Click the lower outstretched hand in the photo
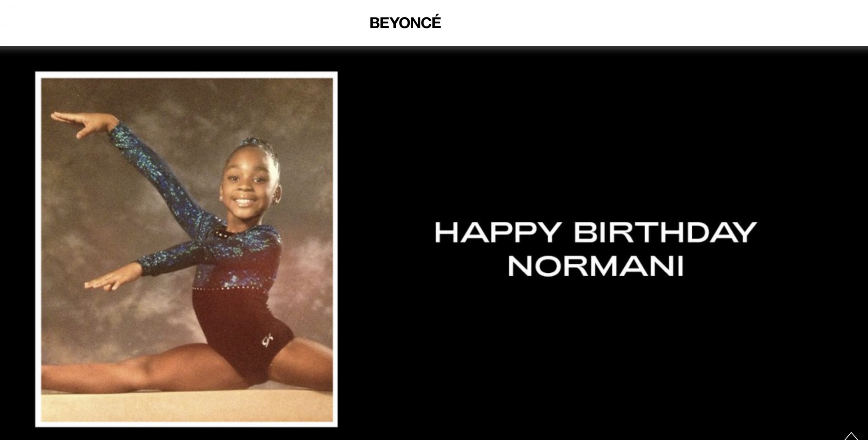The height and width of the screenshot is (440, 868). 102,283
